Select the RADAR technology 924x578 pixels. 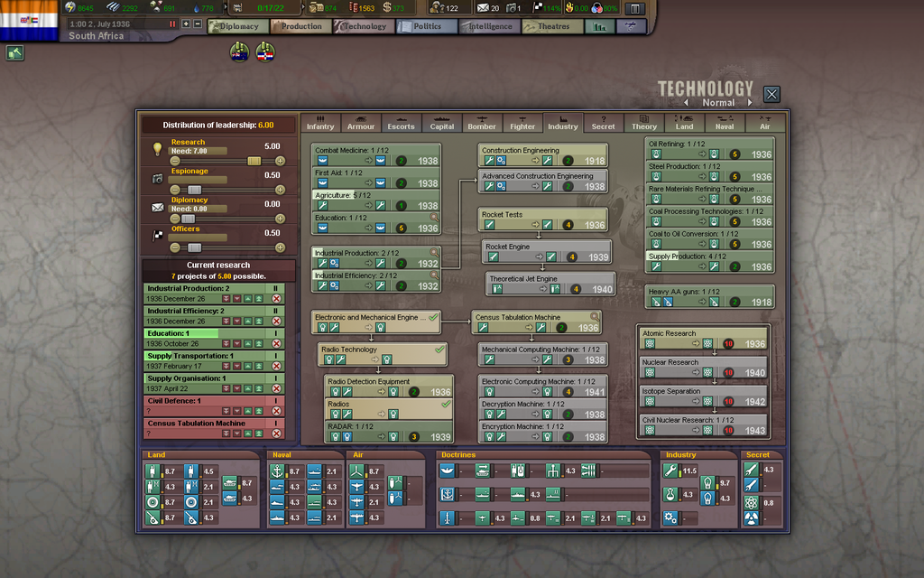click(389, 432)
